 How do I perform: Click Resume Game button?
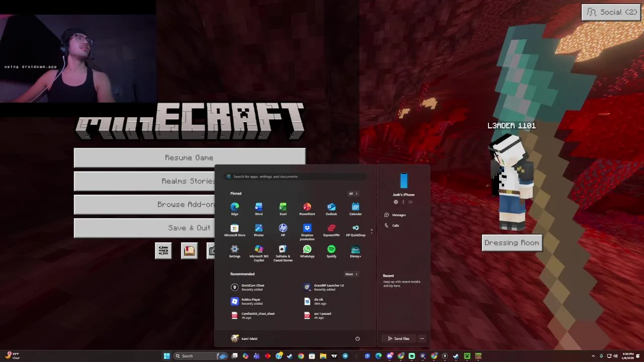(189, 158)
